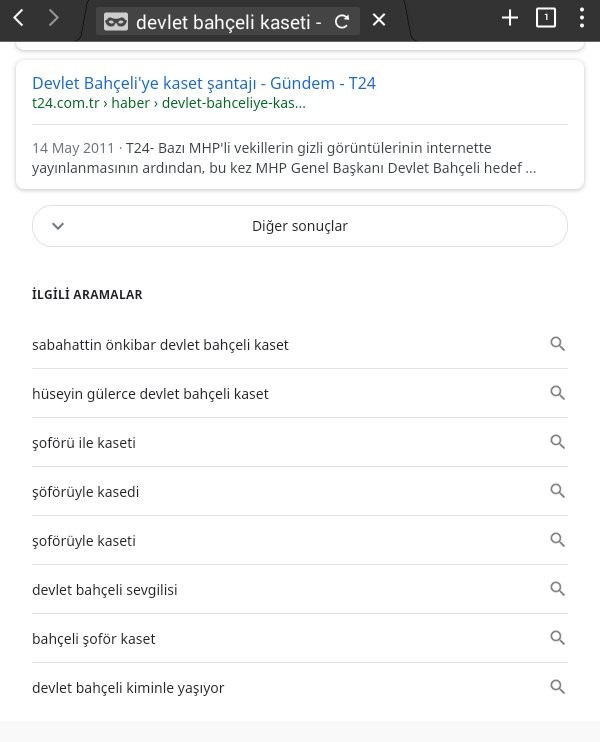Close the incognito tab with the X
The image size is (600, 742).
click(x=379, y=20)
